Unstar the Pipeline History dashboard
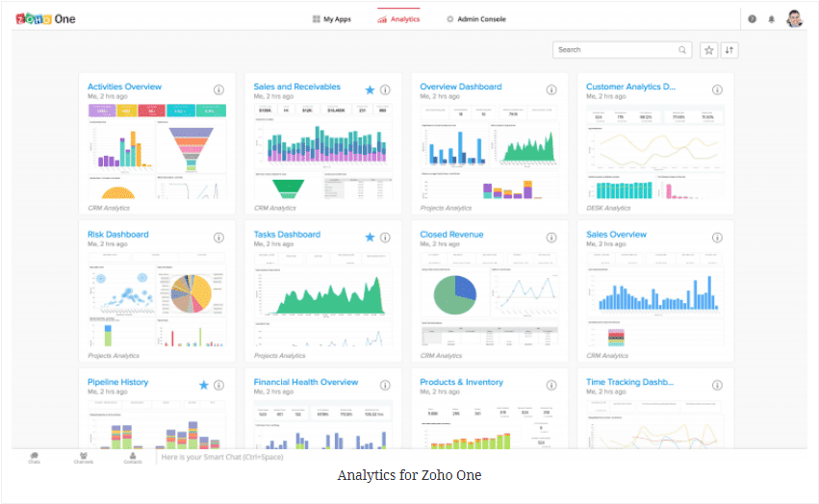 [204, 386]
